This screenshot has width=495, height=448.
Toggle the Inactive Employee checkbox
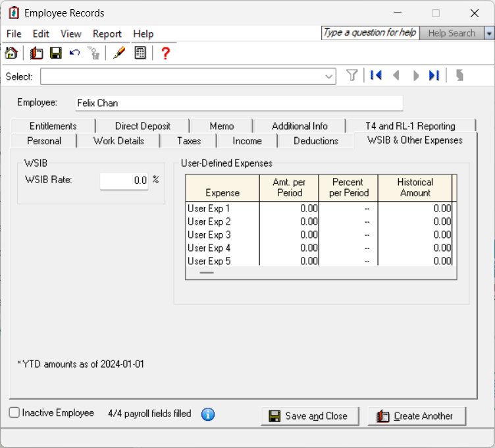(14, 412)
